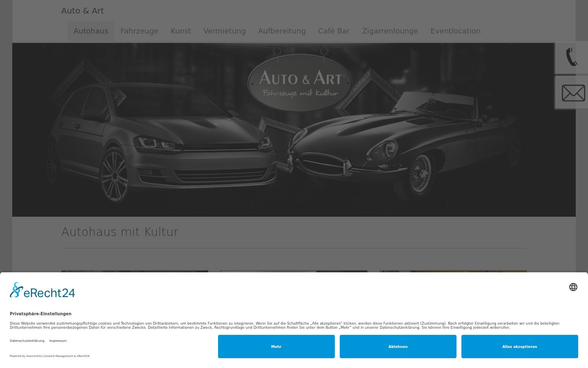Viewport: 588px width, 368px height.
Task: Click the Powered by Usercentrics text
Action: click(x=49, y=356)
